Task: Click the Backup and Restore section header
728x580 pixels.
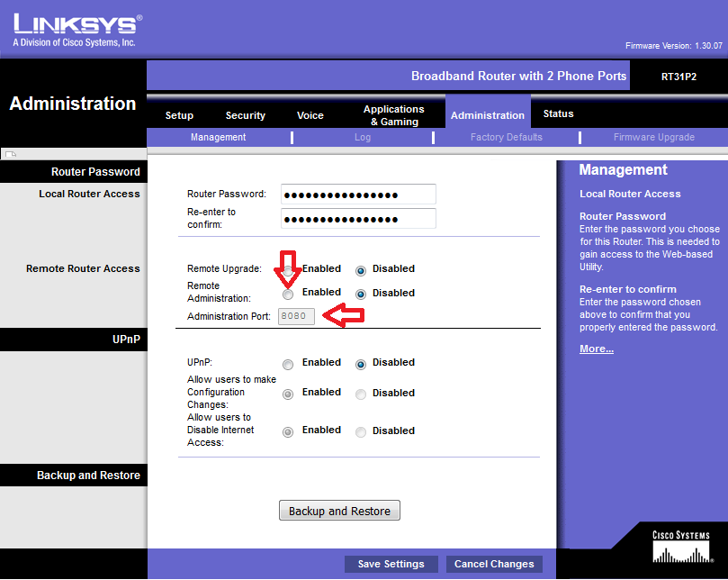Action: 88,475
